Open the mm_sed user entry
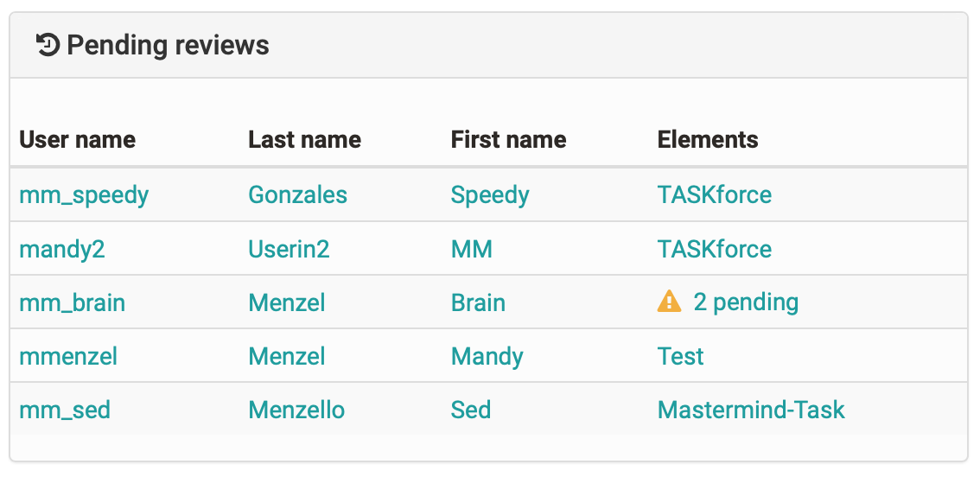 (65, 410)
